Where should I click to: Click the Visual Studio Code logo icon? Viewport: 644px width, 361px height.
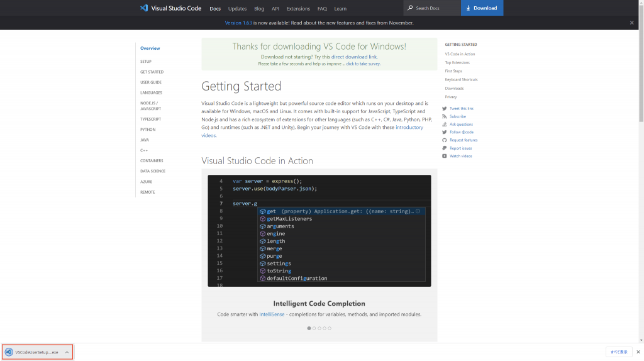144,8
